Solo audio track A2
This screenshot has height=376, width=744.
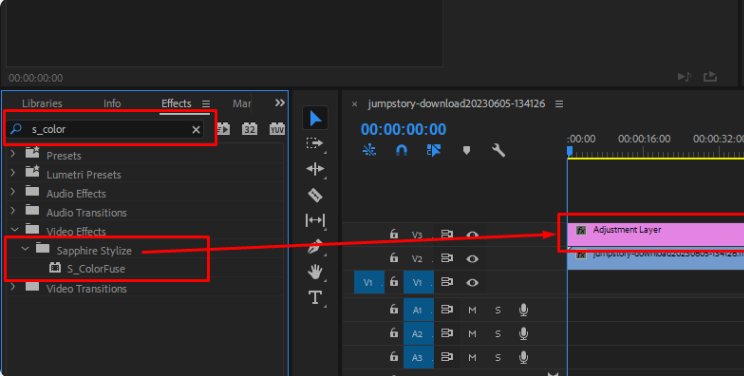(498, 334)
